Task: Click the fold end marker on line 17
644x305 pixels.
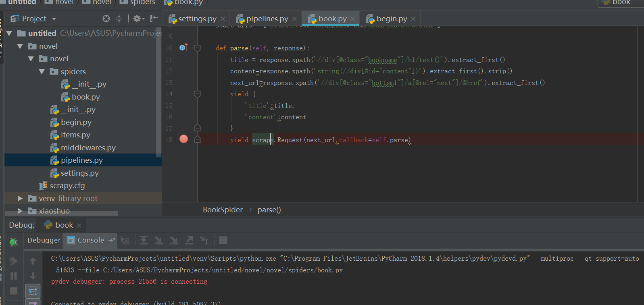Action: click(x=197, y=128)
